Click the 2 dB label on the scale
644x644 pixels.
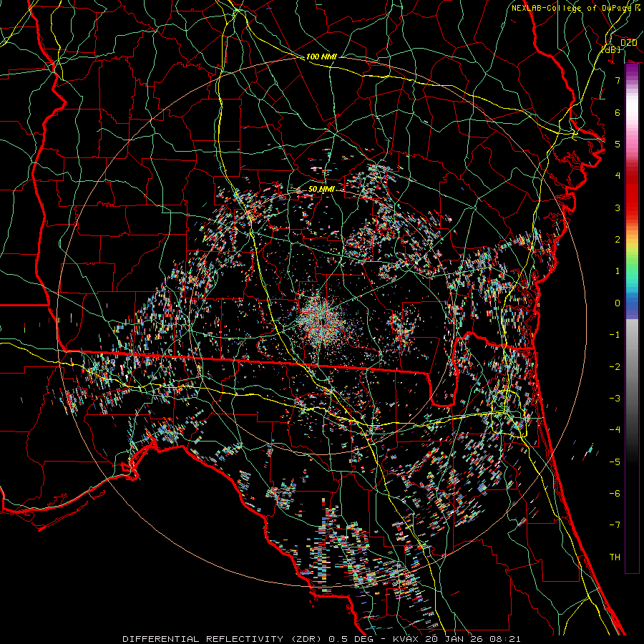tap(618, 239)
